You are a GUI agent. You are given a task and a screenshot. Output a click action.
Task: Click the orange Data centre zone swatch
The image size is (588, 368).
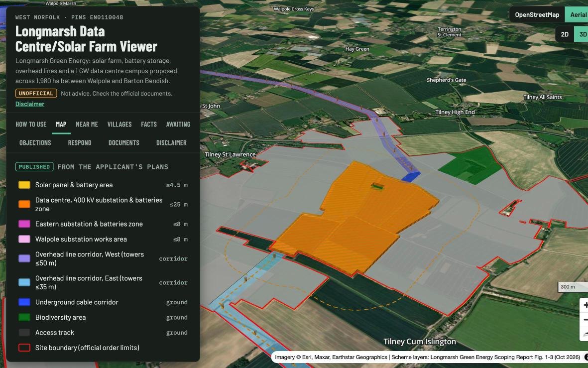click(x=24, y=205)
